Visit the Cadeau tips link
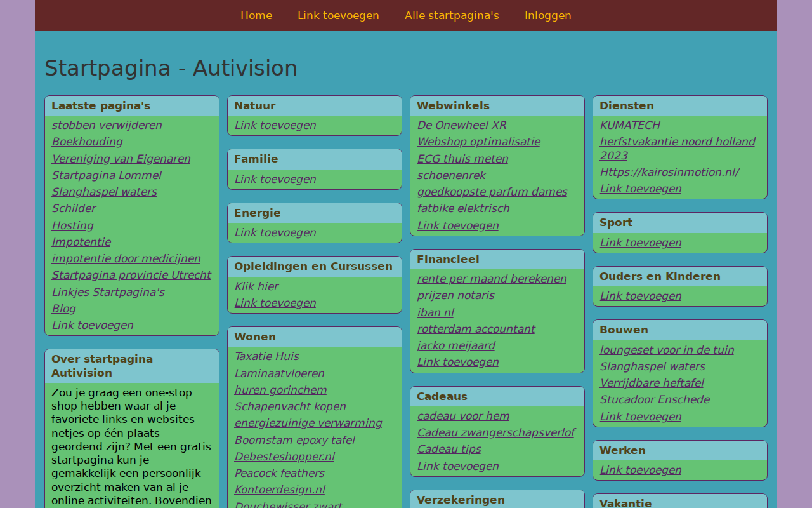 449,449
